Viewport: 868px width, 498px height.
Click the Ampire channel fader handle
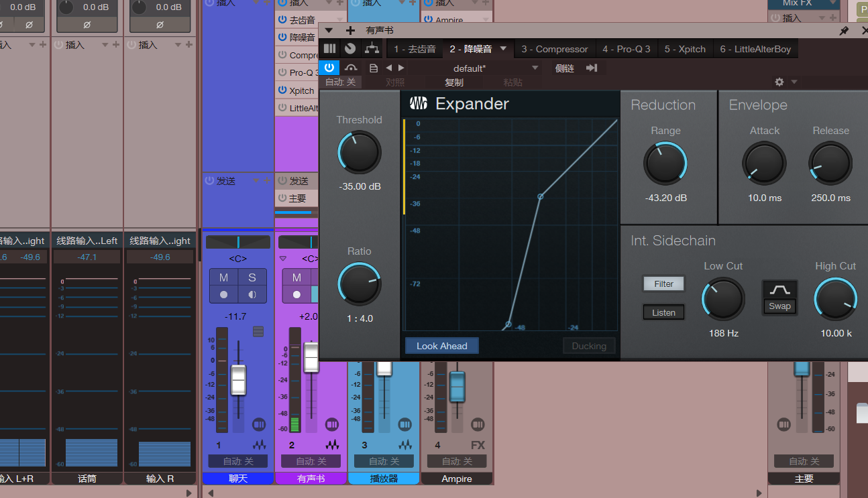[457, 387]
